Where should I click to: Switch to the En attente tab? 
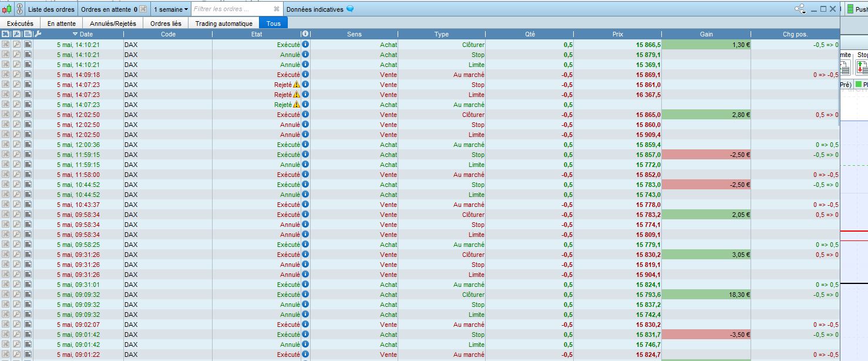coord(62,24)
